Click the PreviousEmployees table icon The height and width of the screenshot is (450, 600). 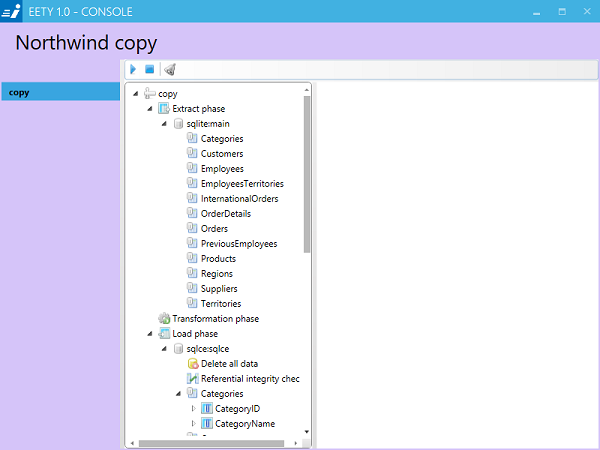[x=192, y=243]
